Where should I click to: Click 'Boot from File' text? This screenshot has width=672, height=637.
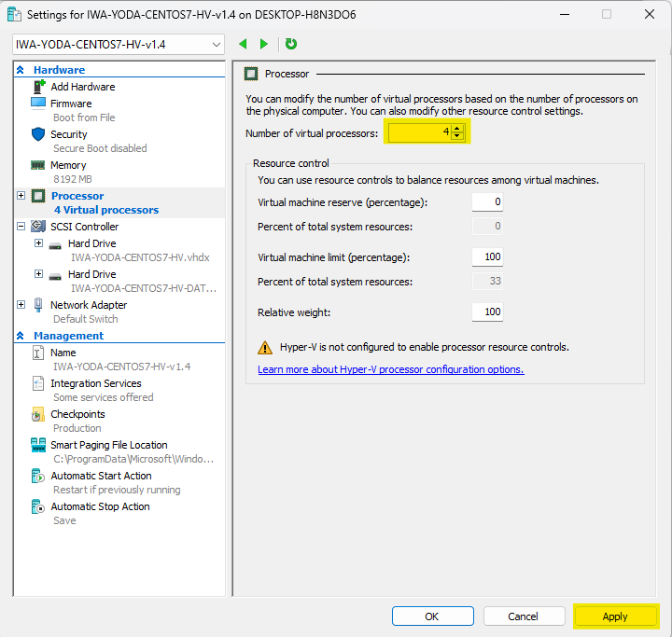84,118
